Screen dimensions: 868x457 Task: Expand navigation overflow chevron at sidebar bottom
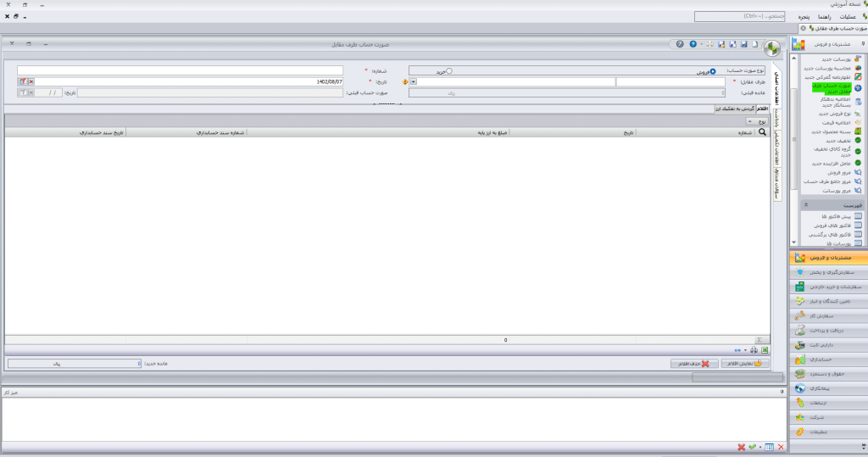(x=863, y=447)
